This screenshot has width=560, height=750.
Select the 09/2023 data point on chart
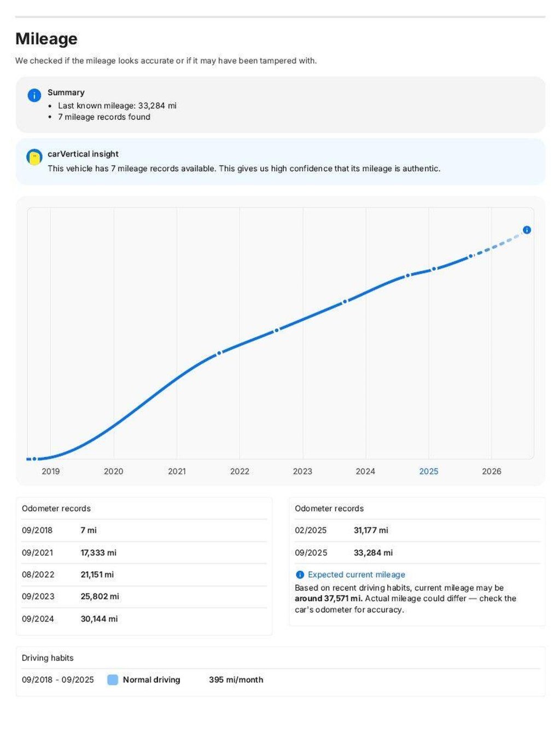click(345, 301)
